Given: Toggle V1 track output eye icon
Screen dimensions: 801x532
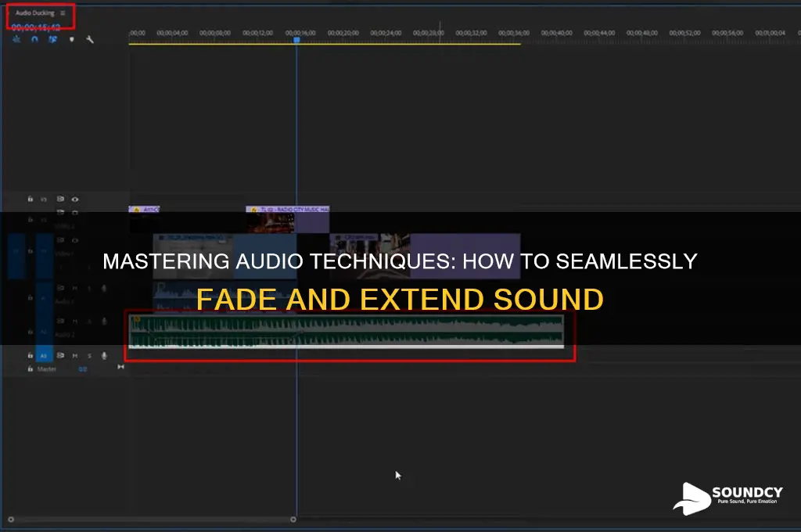Looking at the screenshot, I should [75, 240].
